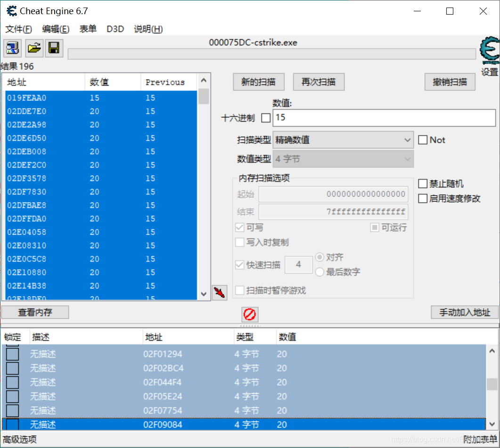Select address table row 02F09084
This screenshot has height=448, width=500.
click(x=244, y=425)
